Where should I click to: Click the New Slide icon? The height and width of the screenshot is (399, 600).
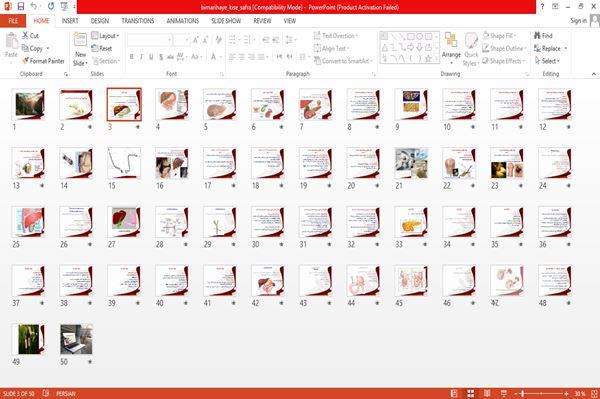pos(80,39)
